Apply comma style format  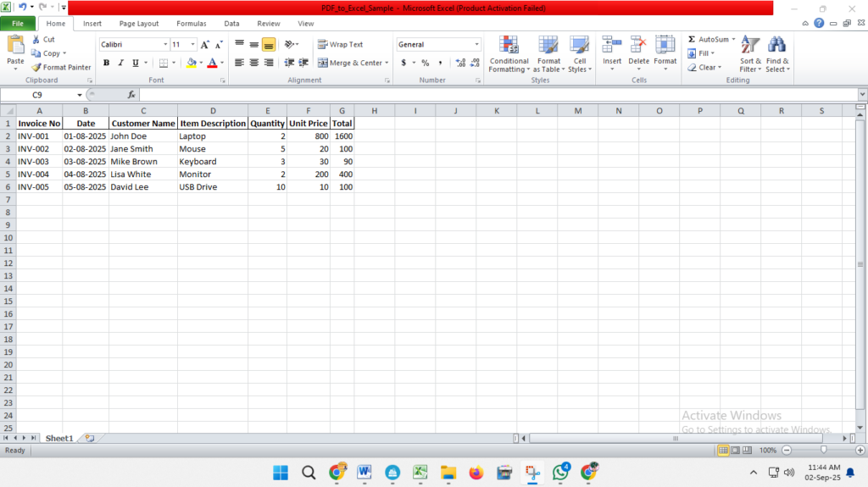(x=440, y=63)
